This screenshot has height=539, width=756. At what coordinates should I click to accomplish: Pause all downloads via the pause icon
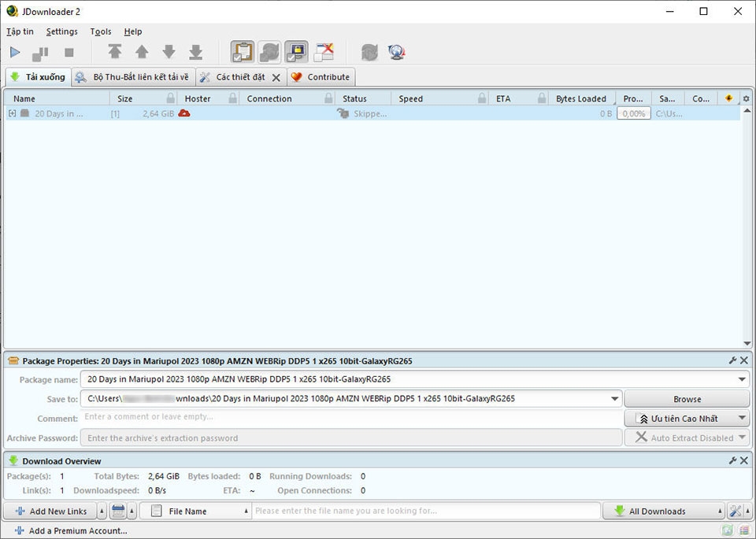pyautogui.click(x=39, y=52)
